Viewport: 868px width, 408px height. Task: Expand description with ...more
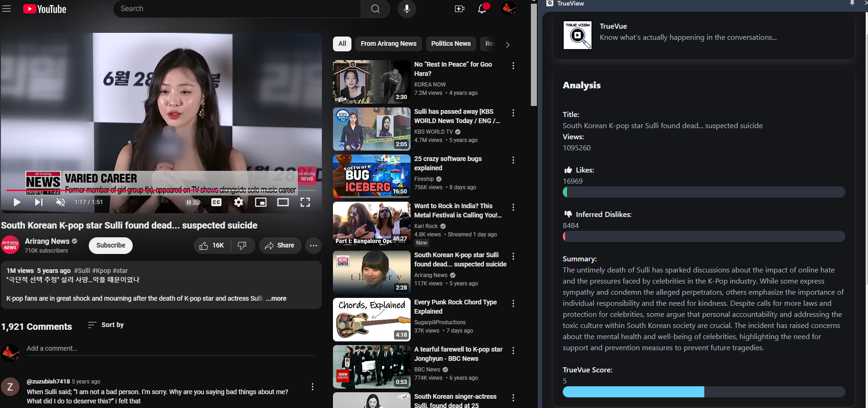pos(276,298)
